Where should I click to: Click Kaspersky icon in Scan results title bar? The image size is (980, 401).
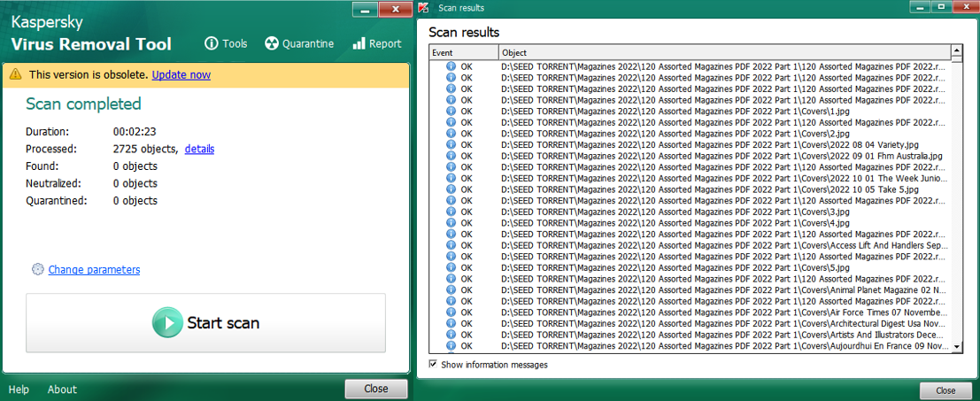[424, 7]
